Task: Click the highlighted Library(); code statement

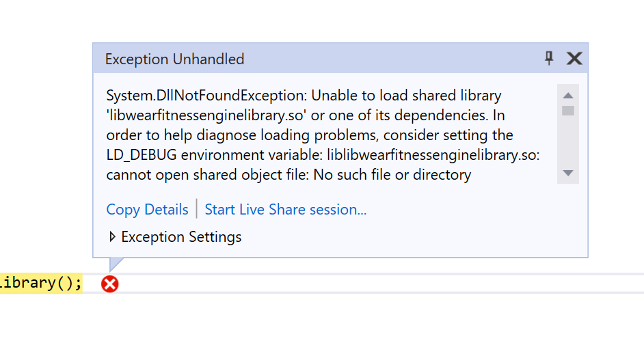Action: 41,283
